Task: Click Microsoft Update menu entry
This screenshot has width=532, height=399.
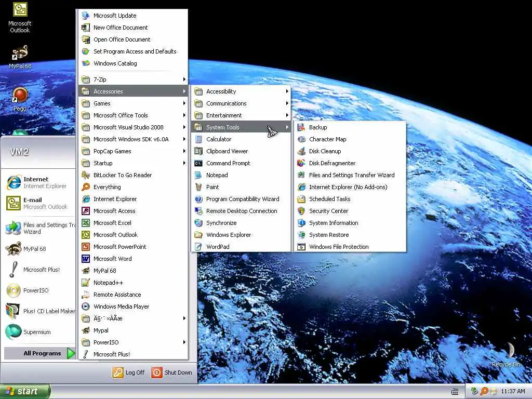Action: 133,16
